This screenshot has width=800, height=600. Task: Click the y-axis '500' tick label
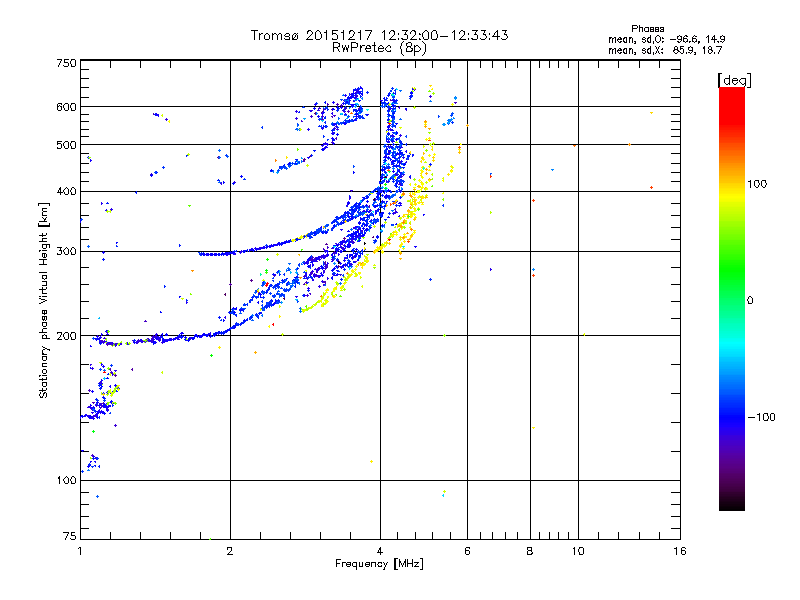(x=66, y=145)
